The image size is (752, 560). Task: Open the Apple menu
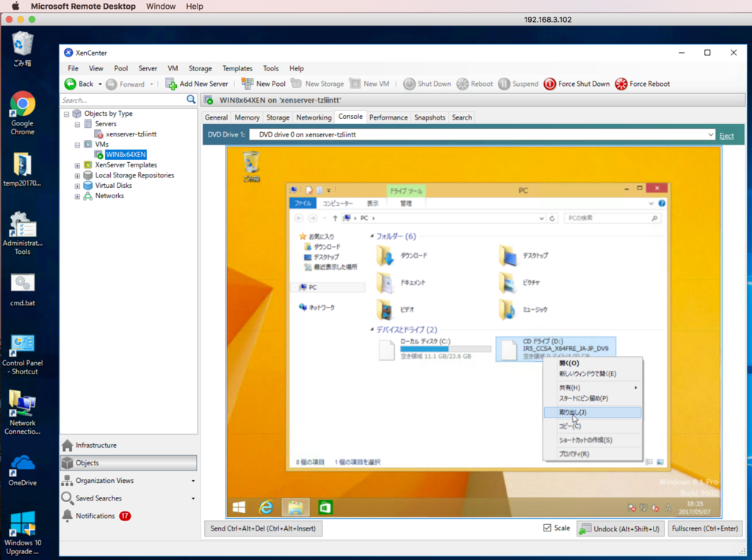point(15,6)
